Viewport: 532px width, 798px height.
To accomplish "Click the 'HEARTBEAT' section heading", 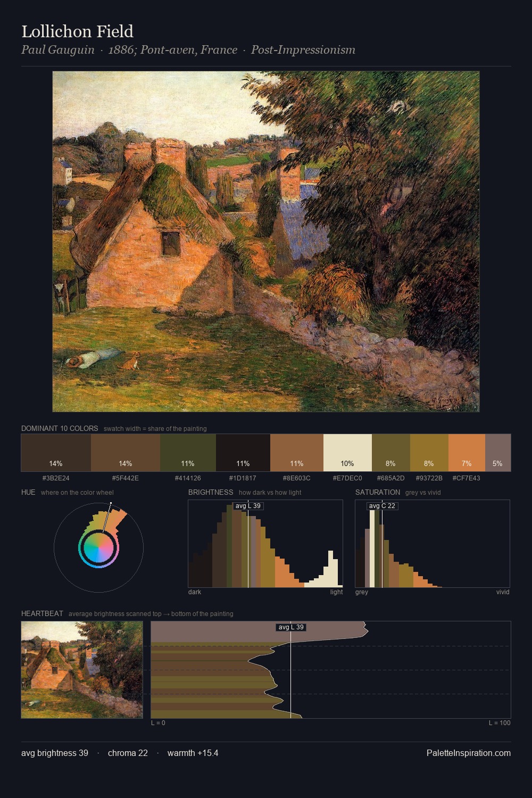I will click(x=42, y=613).
